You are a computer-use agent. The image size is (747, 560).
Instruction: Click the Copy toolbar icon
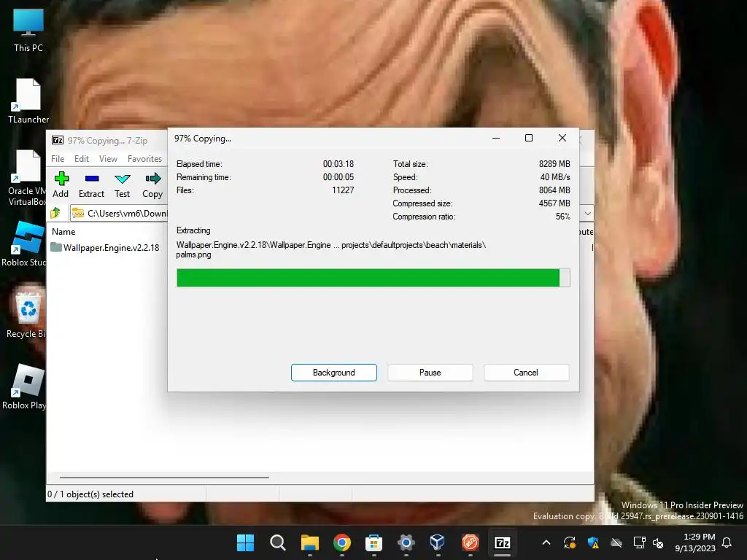tap(152, 184)
